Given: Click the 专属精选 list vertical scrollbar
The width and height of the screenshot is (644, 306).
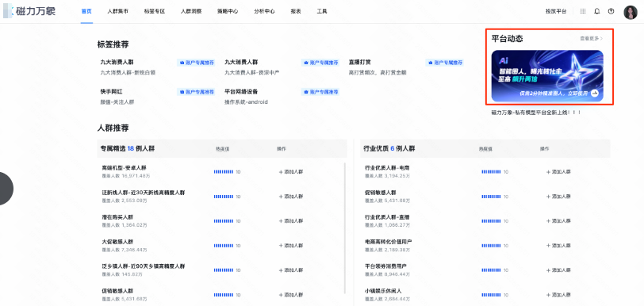Looking at the screenshot, I should (344, 228).
